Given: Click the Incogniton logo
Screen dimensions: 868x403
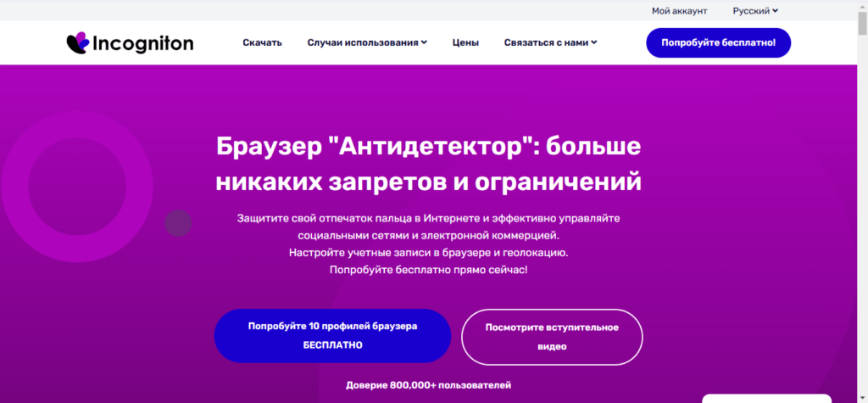Looking at the screenshot, I should point(130,42).
